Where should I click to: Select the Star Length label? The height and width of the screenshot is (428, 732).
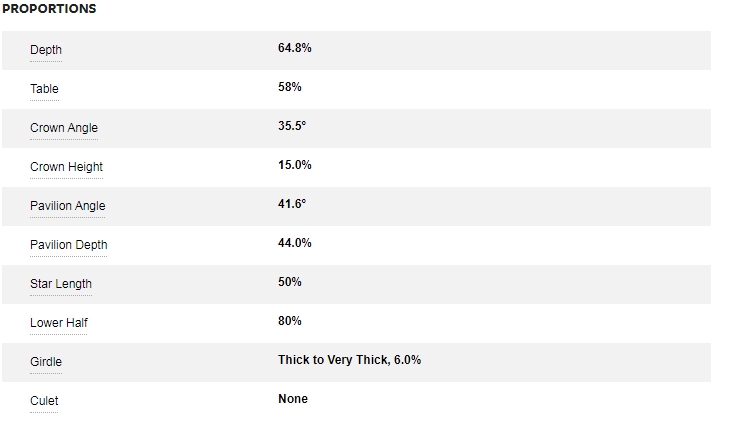[61, 284]
